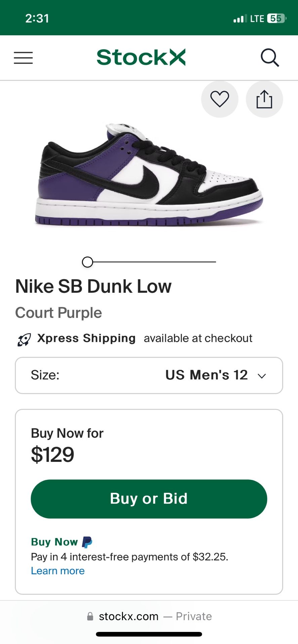Open the Learn more link

tap(58, 571)
